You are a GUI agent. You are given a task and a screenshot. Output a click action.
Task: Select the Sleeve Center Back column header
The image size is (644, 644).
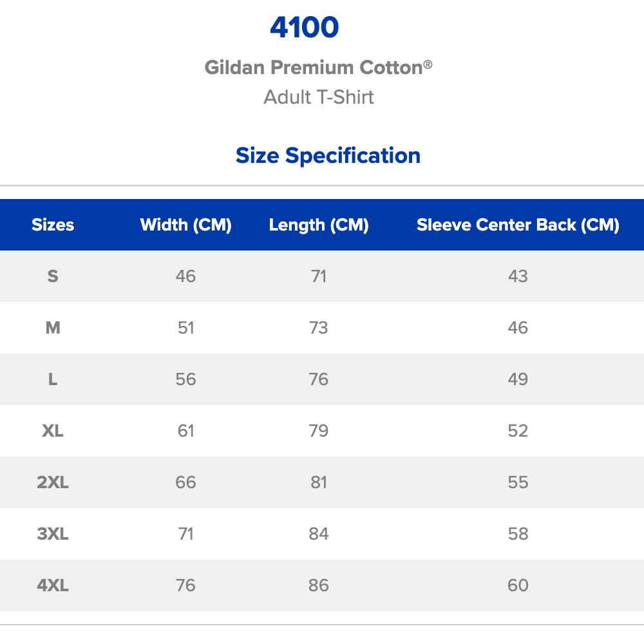[x=518, y=225]
